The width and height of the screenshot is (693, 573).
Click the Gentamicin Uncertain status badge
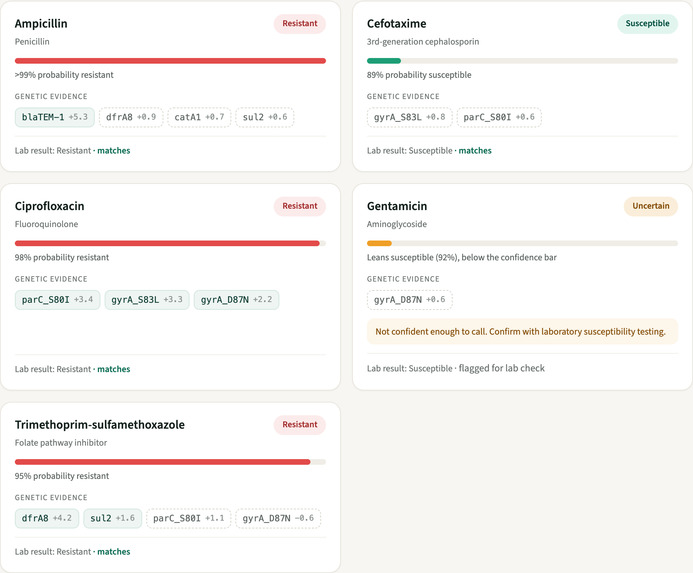coord(651,206)
